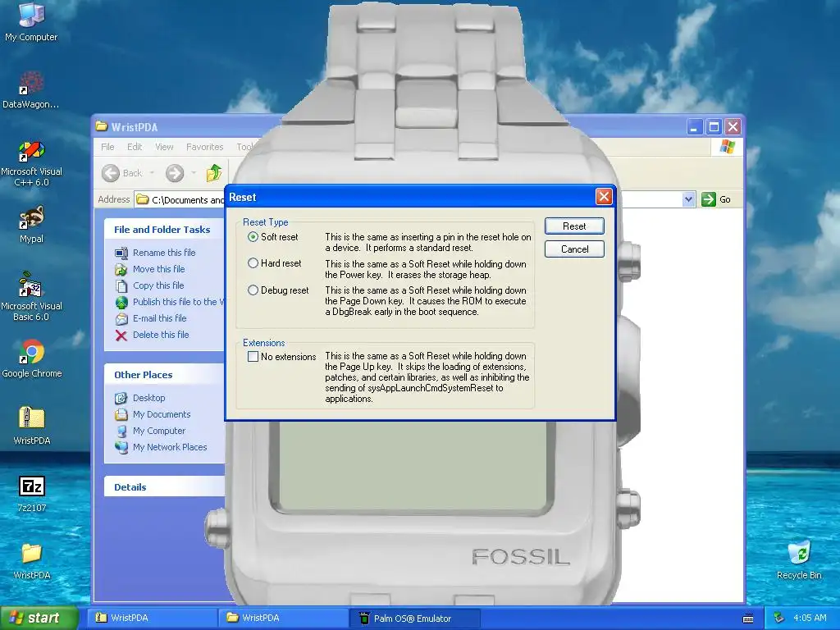Open the Recycle Bin
Screen dimensions: 840x630
[x=799, y=560]
